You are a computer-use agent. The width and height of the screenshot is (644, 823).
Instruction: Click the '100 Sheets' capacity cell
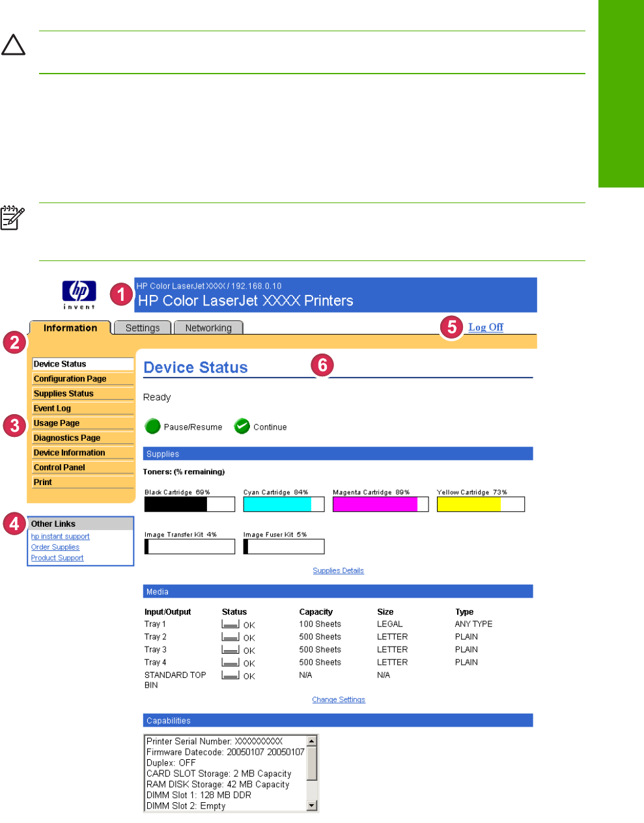[x=320, y=624]
